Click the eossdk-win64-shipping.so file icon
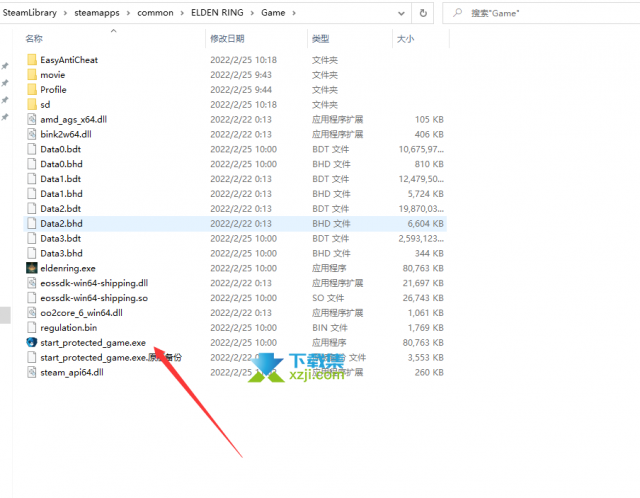 [x=32, y=298]
